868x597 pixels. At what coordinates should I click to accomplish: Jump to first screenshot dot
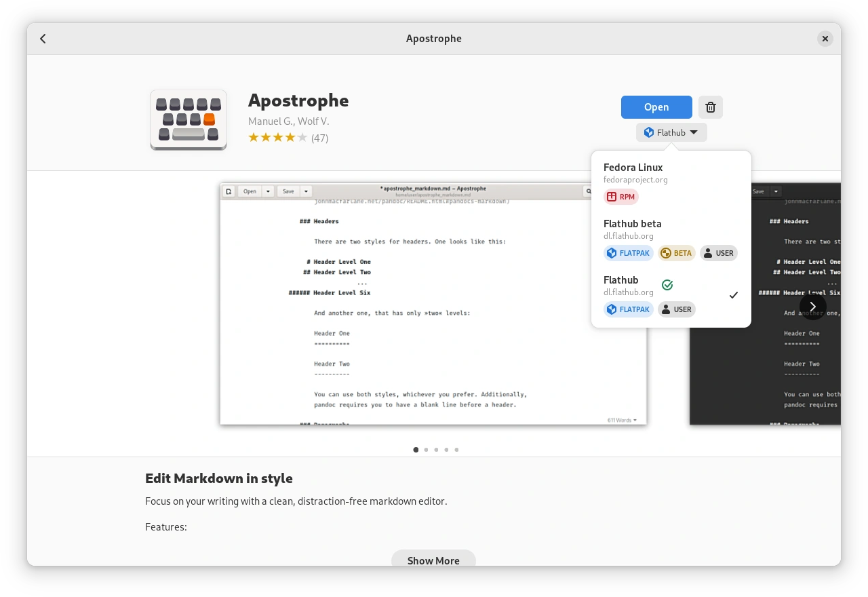(416, 450)
